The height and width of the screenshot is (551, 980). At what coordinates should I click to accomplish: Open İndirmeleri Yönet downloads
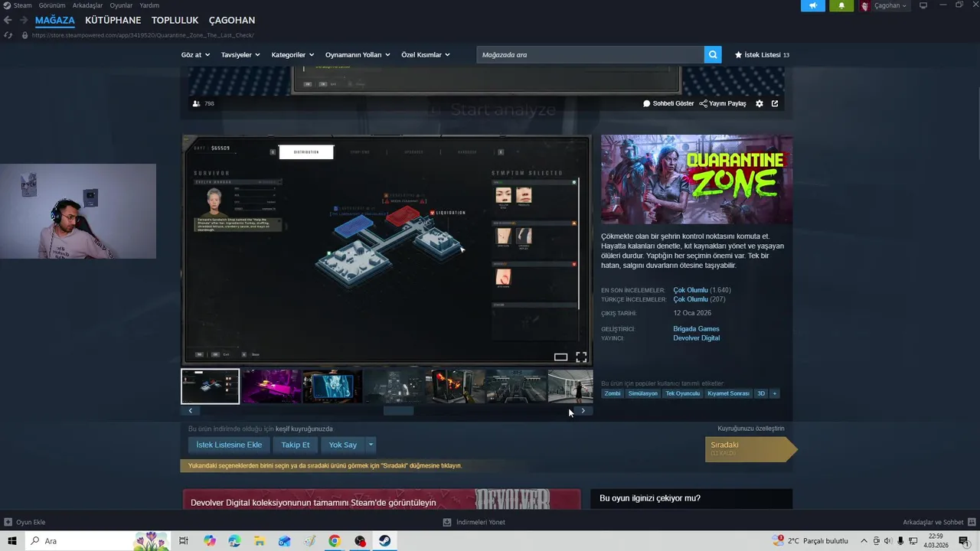point(474,522)
